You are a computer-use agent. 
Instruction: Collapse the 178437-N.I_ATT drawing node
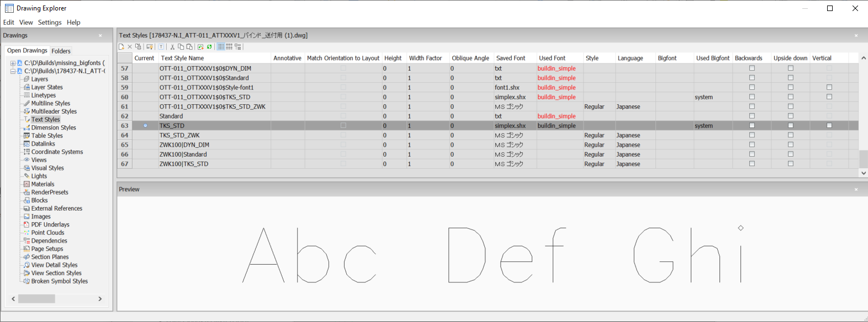point(13,71)
